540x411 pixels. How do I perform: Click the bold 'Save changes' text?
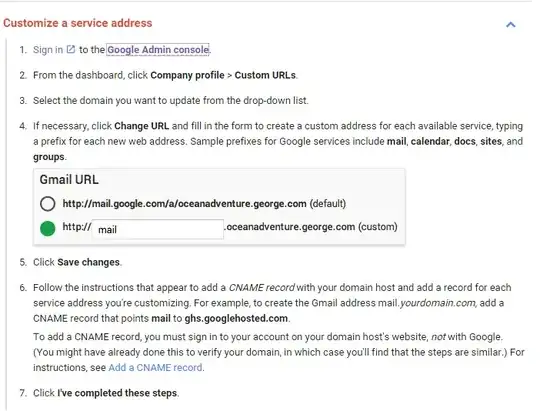point(89,262)
